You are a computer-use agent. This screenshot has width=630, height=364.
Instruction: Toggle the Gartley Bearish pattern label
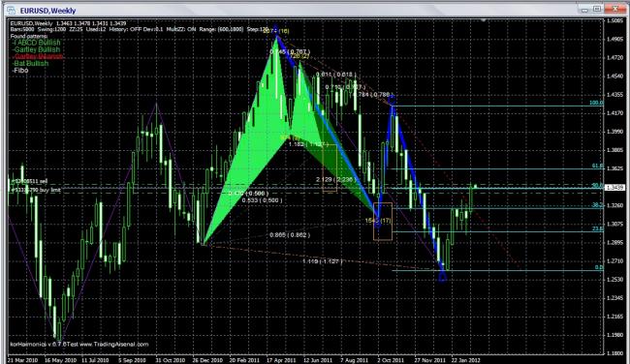[x=38, y=56]
